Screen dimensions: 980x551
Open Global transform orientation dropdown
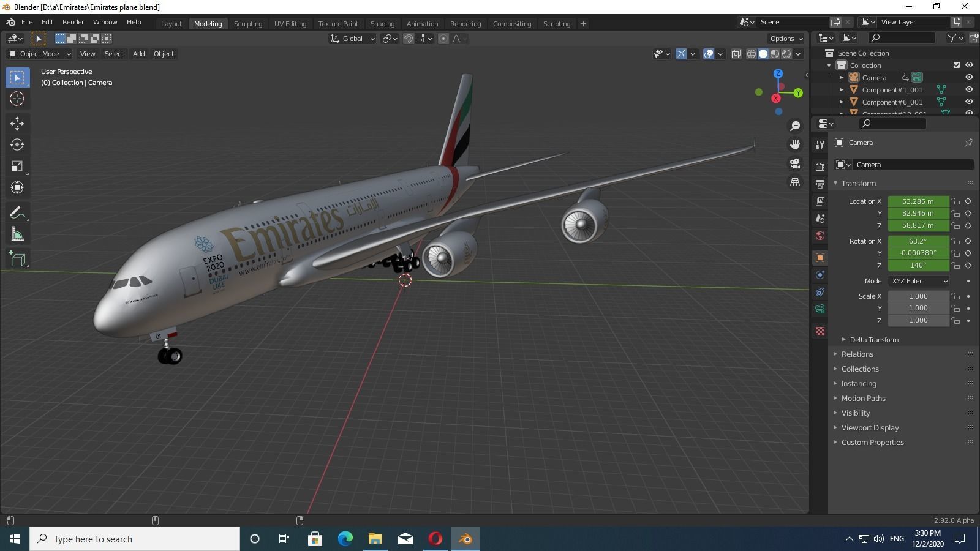point(353,39)
